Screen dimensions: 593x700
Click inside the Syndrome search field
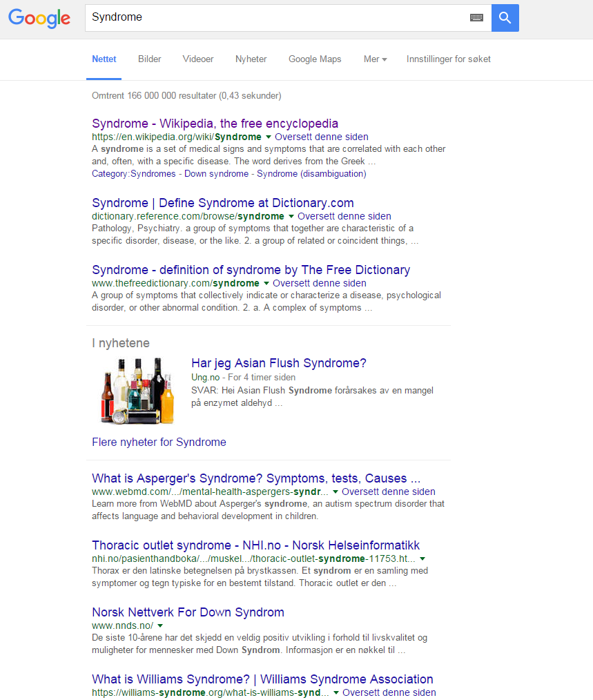coord(276,18)
